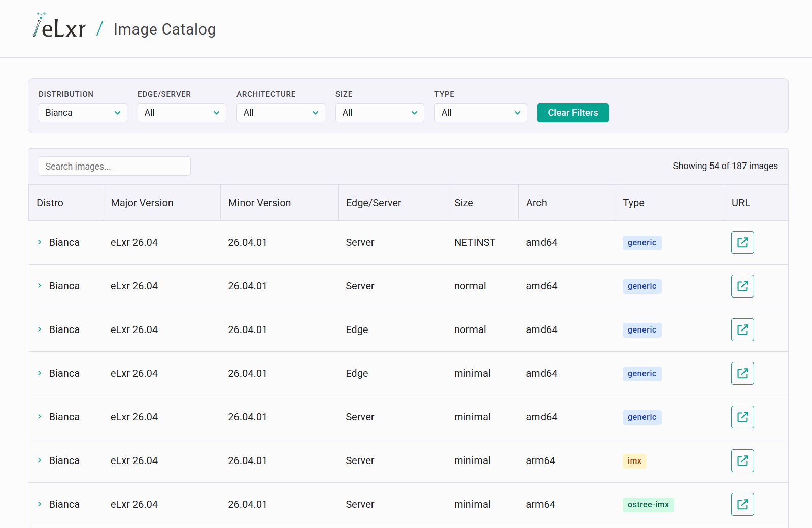Expand the Server minimal amd64 generic row
The height and width of the screenshot is (528, 812).
coord(40,417)
